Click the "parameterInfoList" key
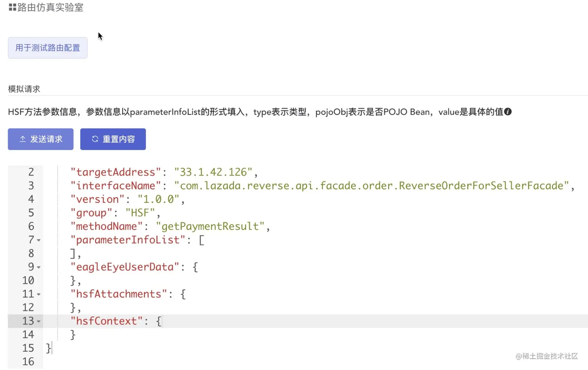Image resolution: width=588 pixels, height=370 pixels. click(x=128, y=240)
